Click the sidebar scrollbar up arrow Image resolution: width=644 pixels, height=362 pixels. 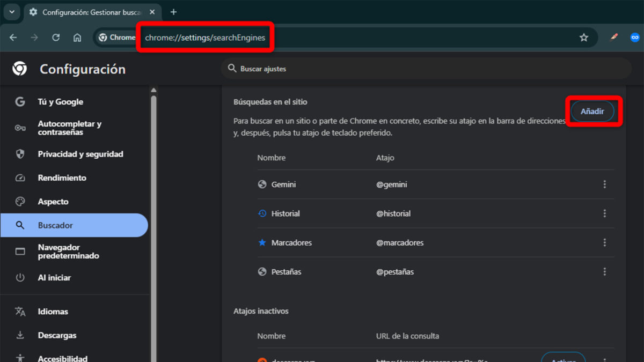(x=153, y=90)
